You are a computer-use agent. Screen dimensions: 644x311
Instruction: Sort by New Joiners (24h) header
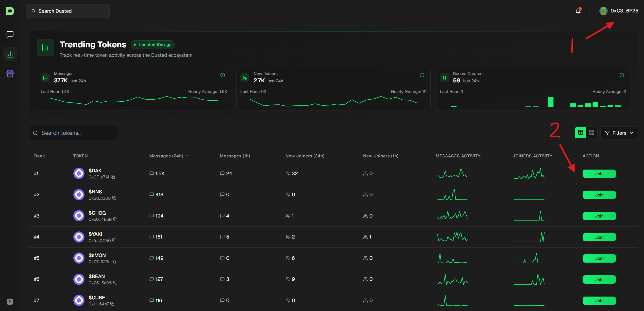click(305, 156)
